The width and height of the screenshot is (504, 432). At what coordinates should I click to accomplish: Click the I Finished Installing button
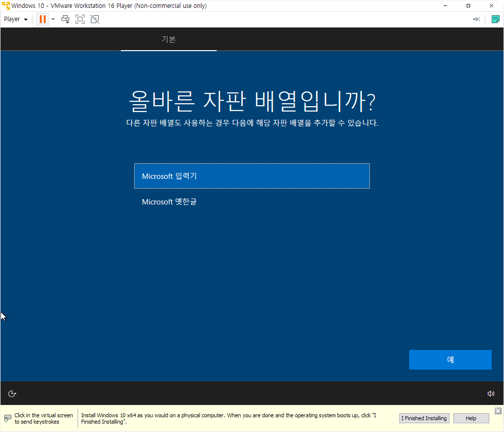(x=424, y=418)
